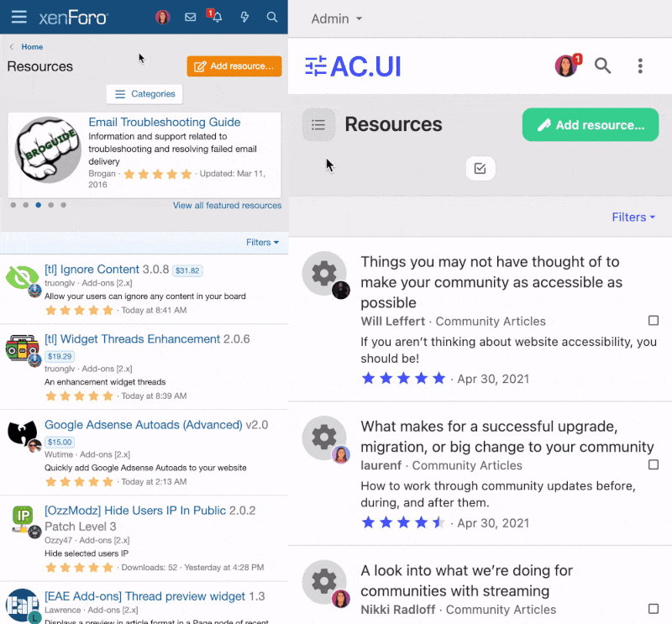Check the Nikki Radloff article checkbox
The height and width of the screenshot is (624, 672).
tap(654, 609)
